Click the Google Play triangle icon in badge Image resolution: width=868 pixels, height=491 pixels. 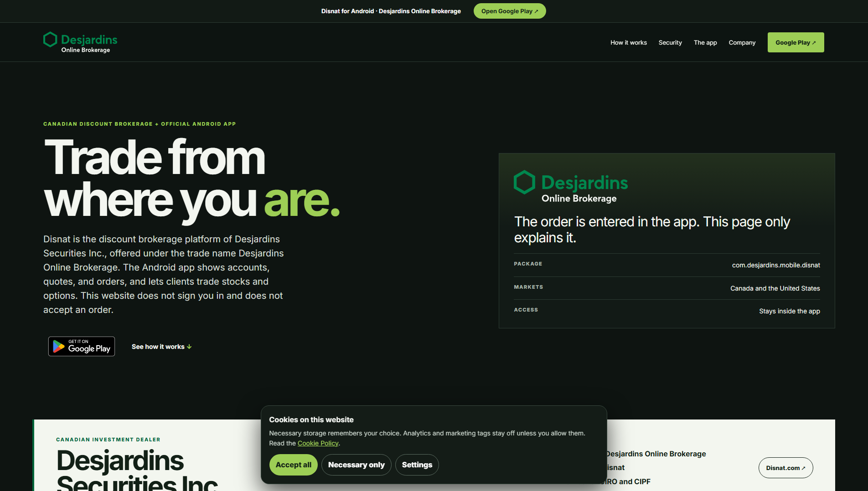pos(59,347)
